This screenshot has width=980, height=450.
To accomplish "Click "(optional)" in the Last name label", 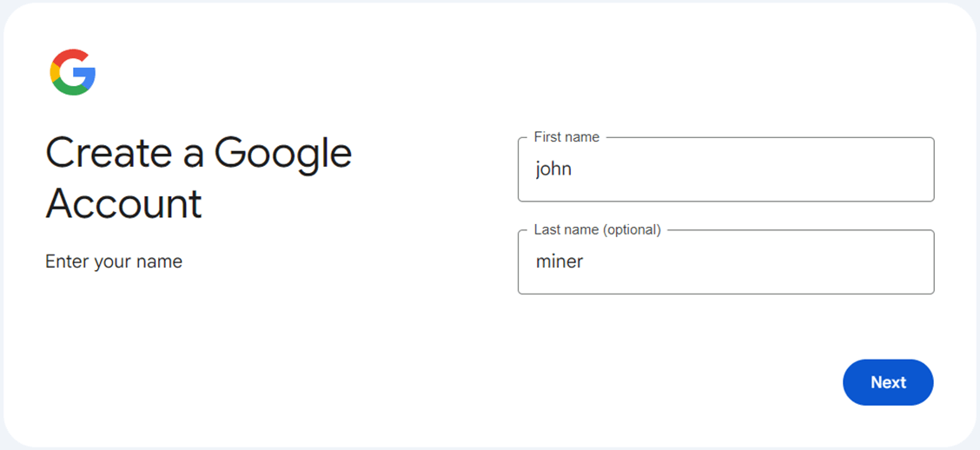I will click(632, 230).
